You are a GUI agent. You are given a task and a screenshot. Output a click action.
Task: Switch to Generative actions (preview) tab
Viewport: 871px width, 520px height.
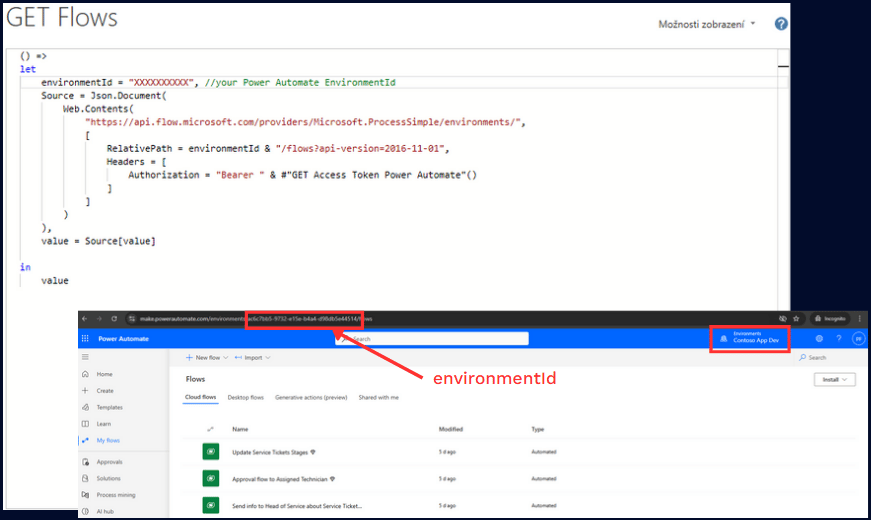tap(311, 398)
